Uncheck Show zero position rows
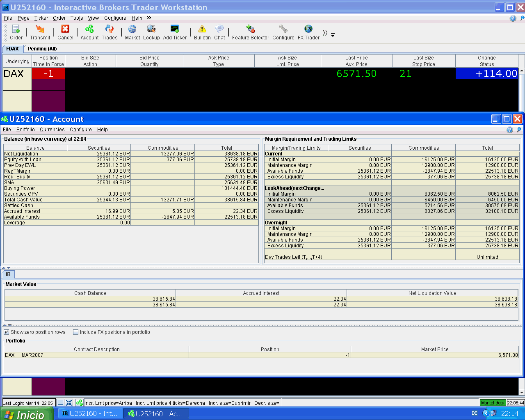525x420 pixels. (7, 332)
